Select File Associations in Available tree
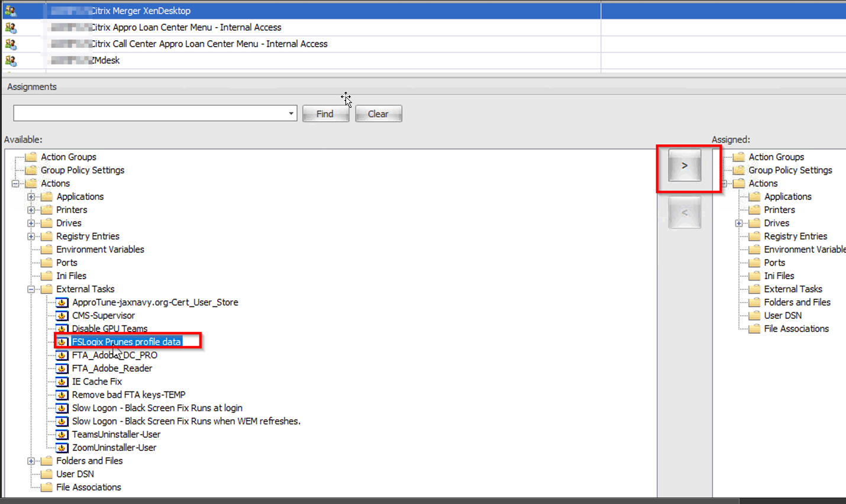Viewport: 846px width, 504px height. click(x=89, y=487)
